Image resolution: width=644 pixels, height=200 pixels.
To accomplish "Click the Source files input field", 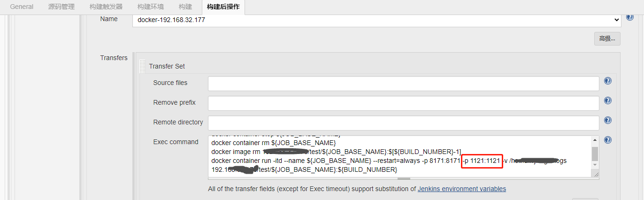I will coord(404,84).
